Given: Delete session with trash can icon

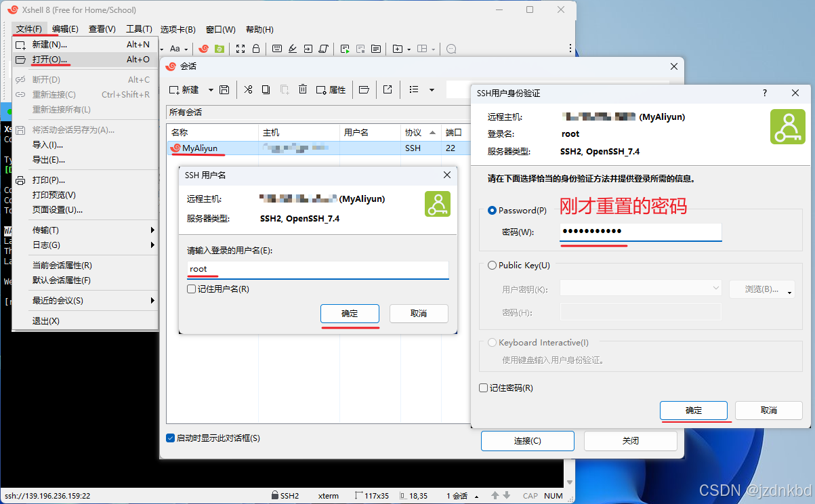Looking at the screenshot, I should 303,89.
